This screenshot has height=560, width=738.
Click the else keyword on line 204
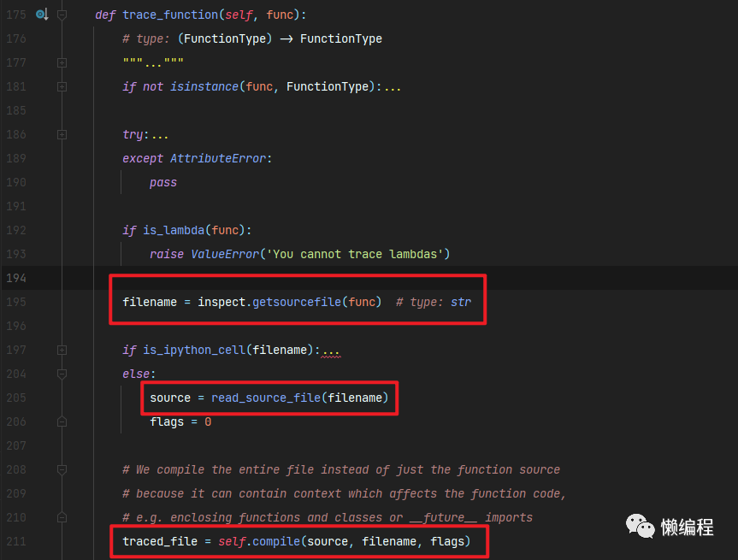136,374
